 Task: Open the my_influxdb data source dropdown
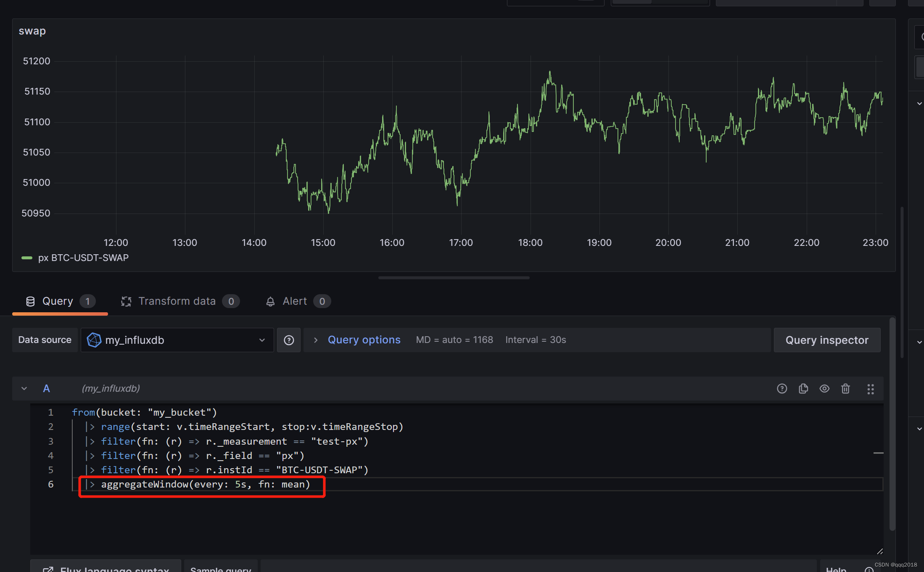[177, 340]
